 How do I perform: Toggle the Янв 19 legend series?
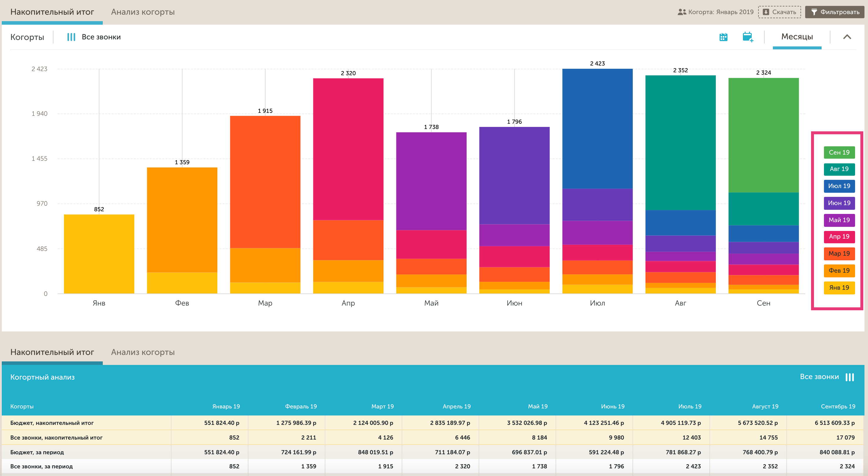click(839, 288)
